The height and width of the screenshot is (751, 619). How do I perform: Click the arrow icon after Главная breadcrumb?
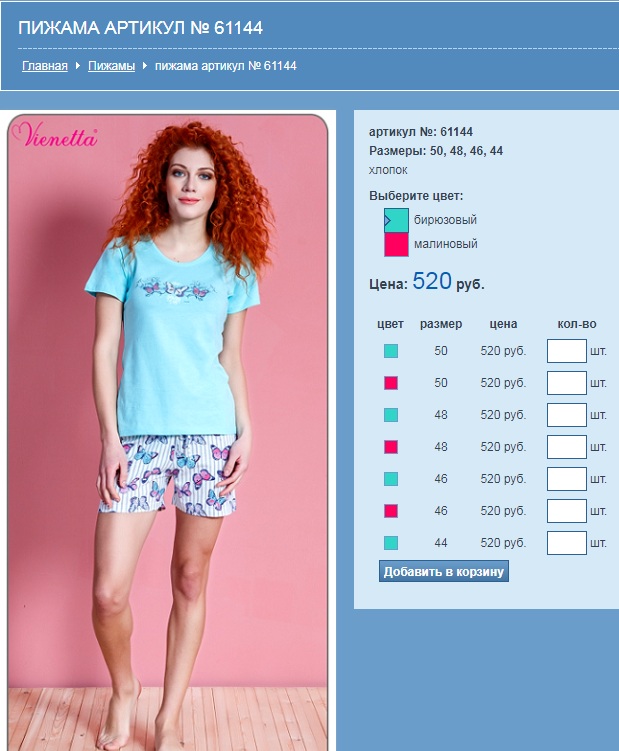coord(78,66)
